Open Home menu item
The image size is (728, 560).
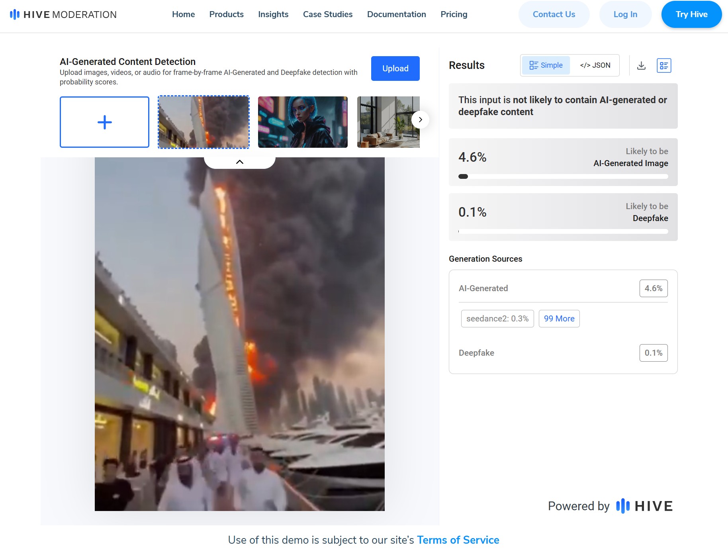(x=184, y=14)
